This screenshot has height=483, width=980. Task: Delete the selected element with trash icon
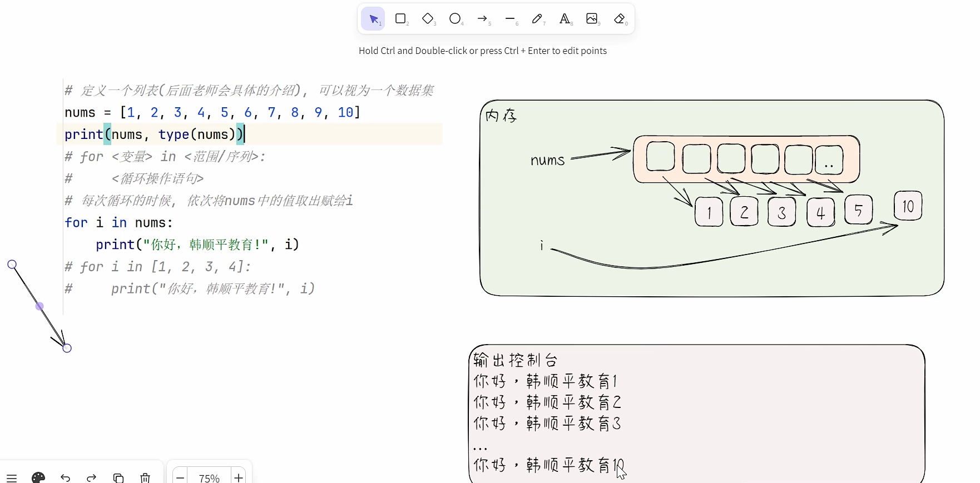(145, 477)
